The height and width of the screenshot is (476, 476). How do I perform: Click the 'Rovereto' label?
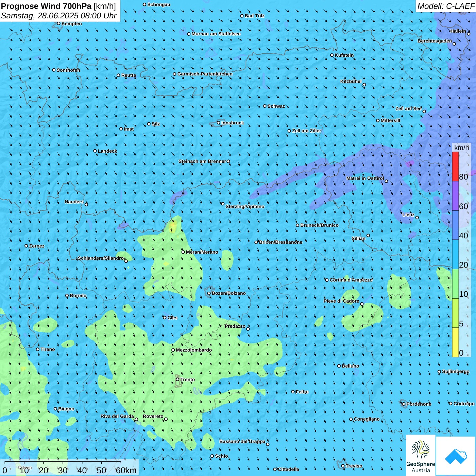pyautogui.click(x=153, y=416)
